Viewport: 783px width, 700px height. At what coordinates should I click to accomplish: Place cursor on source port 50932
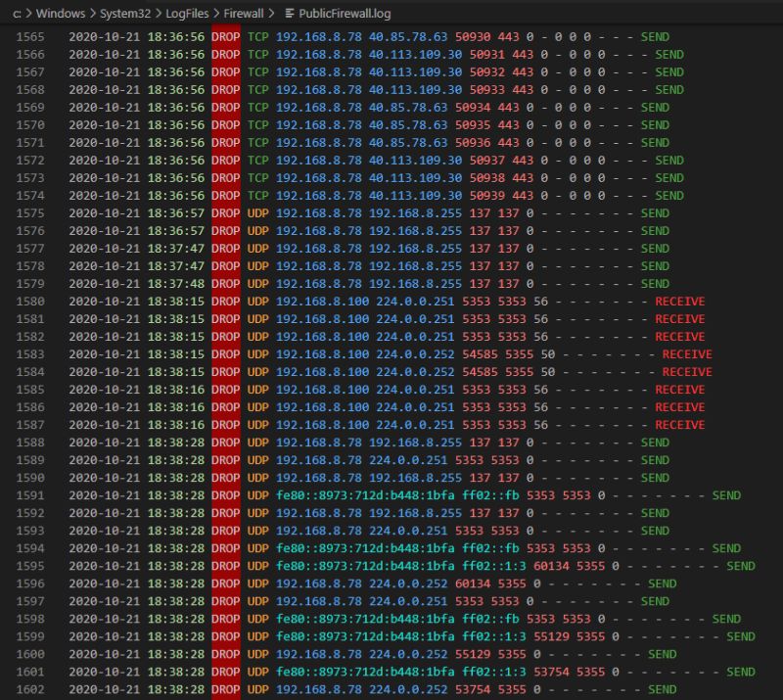pos(486,71)
